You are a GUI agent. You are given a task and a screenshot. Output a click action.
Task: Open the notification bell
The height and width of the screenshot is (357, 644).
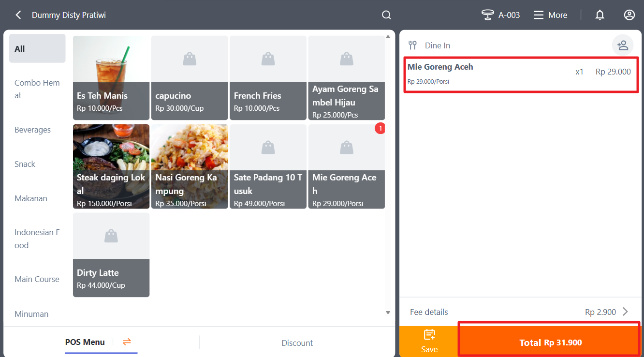(x=600, y=15)
